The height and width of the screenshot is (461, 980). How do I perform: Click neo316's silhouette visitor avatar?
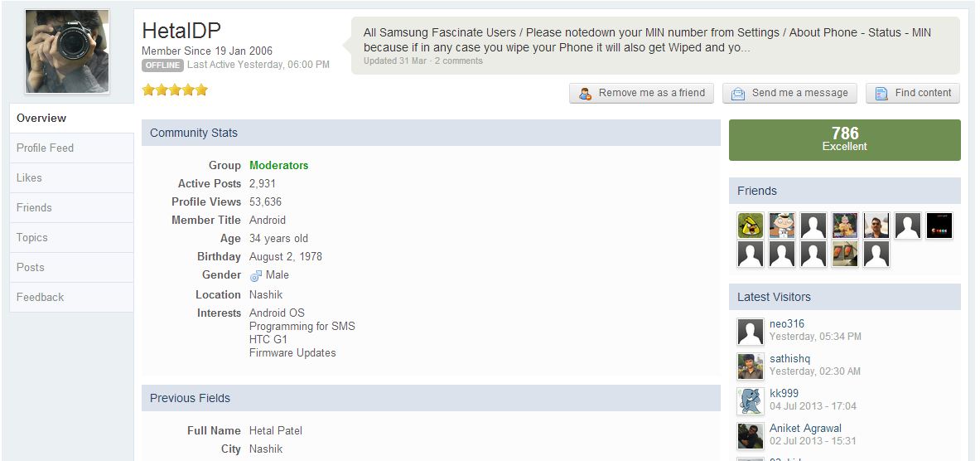(x=751, y=331)
